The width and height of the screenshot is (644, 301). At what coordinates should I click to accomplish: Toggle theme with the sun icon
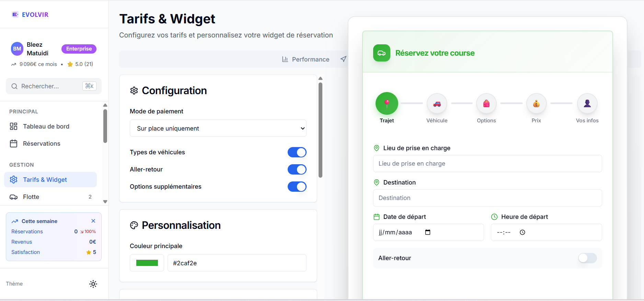coord(93,284)
